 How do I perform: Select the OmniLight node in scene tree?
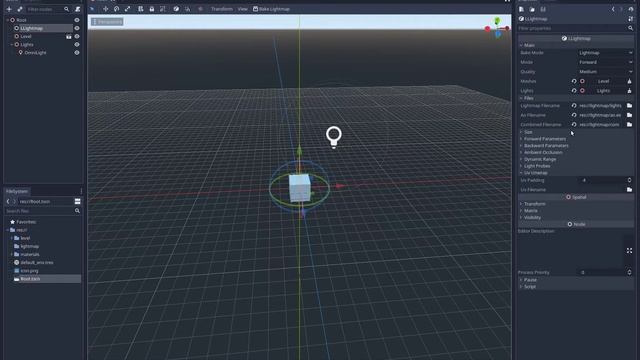[x=36, y=53]
